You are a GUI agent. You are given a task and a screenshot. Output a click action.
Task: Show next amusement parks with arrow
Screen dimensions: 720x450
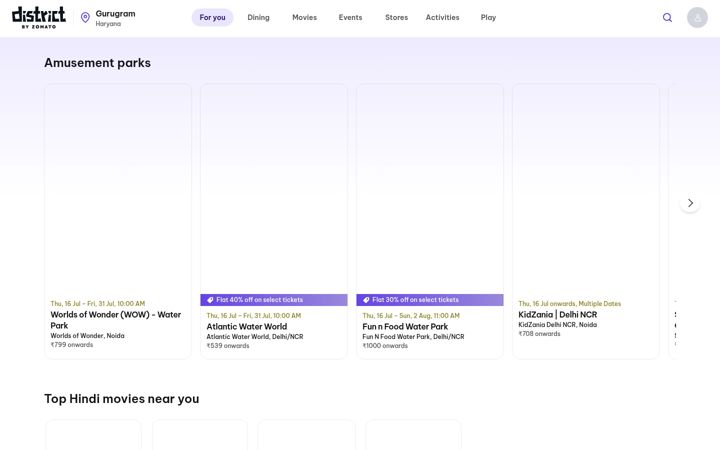(x=690, y=202)
